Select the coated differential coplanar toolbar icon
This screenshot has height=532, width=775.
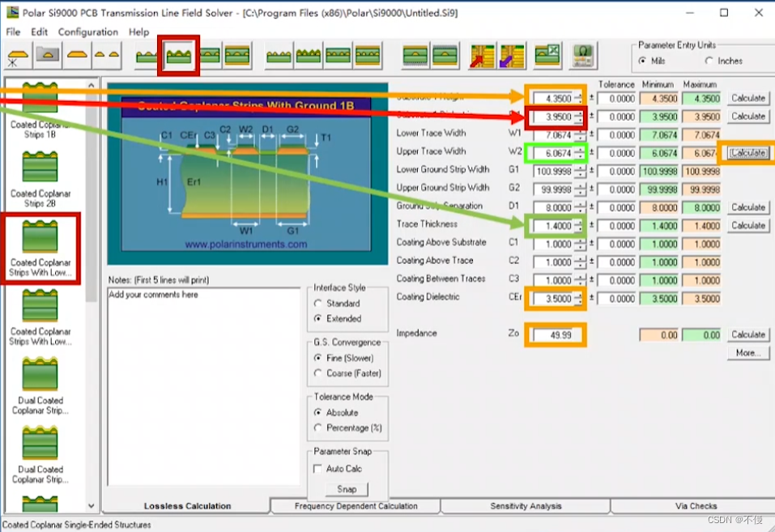309,55
